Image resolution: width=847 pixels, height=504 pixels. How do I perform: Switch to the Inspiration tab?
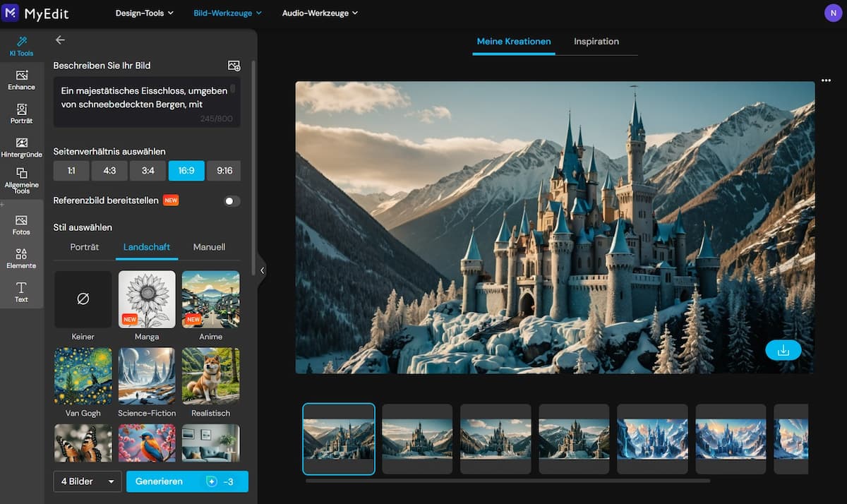click(x=596, y=42)
